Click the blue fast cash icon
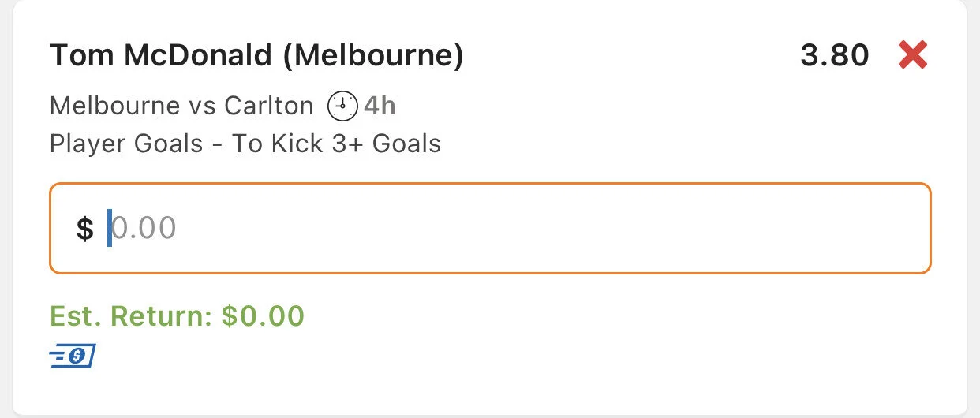The height and width of the screenshot is (418, 980). click(72, 356)
